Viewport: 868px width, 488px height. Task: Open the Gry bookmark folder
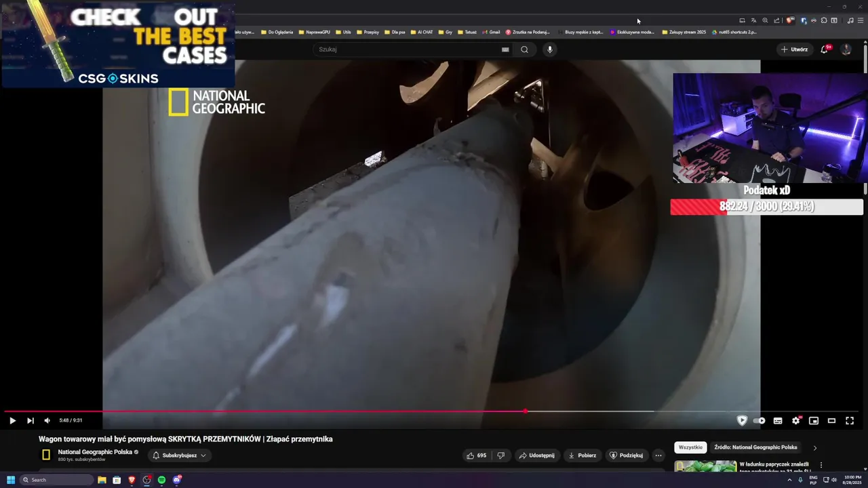click(x=445, y=32)
